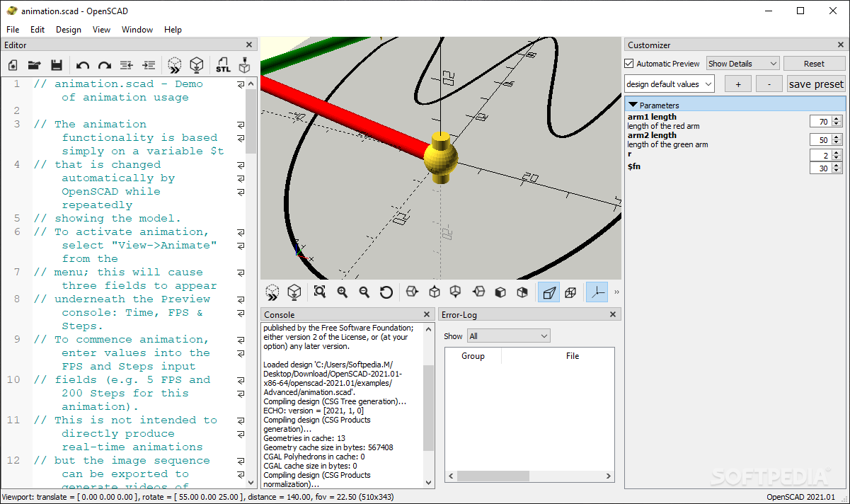850x504 pixels.
Task: Indent the selected code lines
Action: 149,65
